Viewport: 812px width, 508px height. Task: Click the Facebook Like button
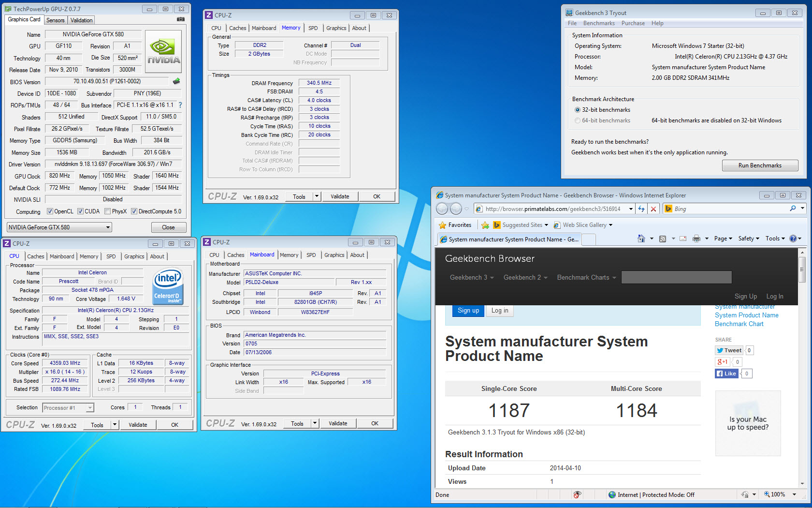tap(726, 374)
